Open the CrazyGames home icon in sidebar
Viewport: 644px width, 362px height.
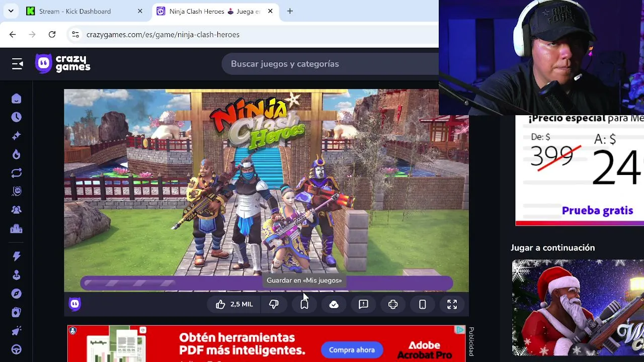click(16, 99)
